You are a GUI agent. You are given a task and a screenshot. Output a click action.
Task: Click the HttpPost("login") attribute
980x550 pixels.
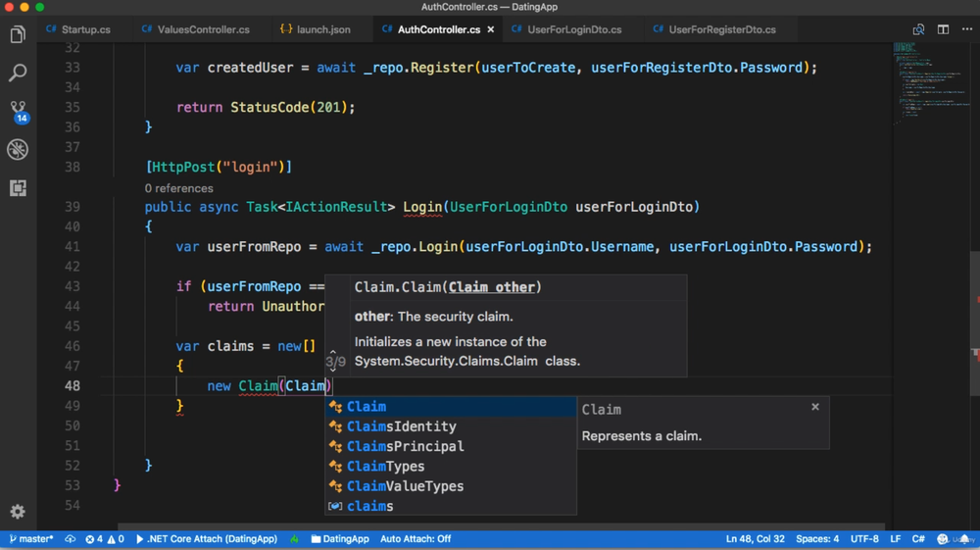(219, 167)
